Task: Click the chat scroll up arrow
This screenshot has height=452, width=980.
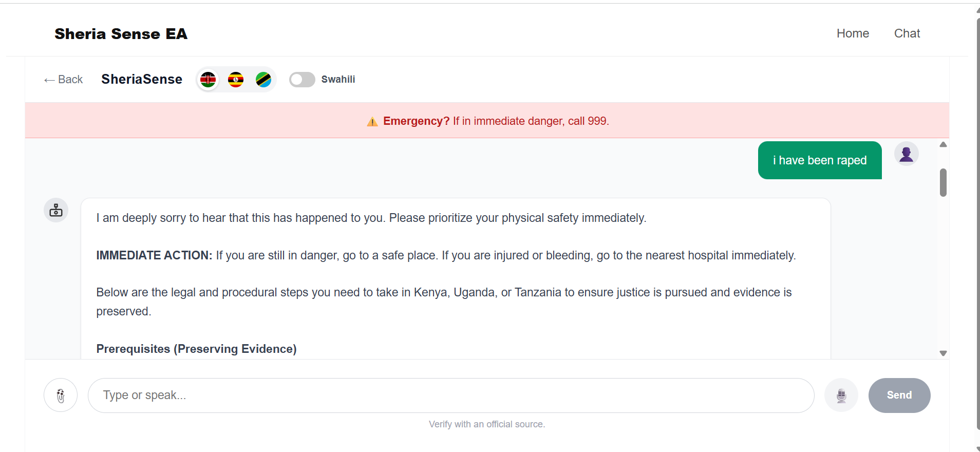Action: tap(943, 144)
